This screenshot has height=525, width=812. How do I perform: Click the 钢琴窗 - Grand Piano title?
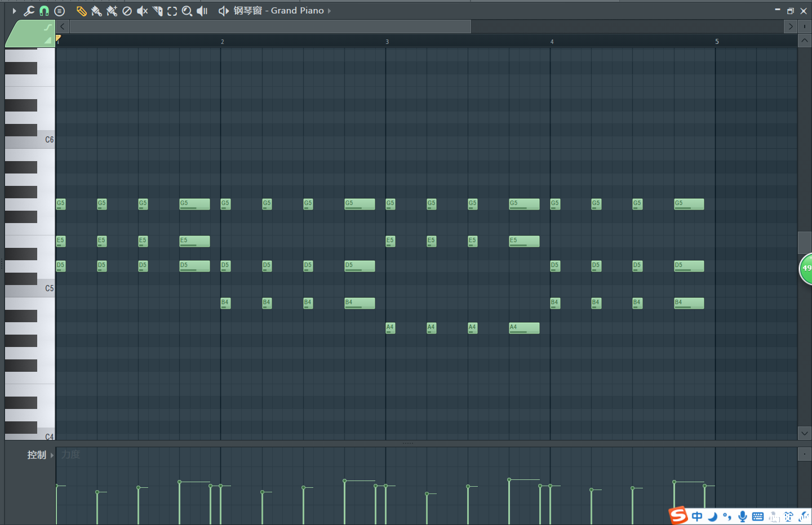(x=279, y=11)
